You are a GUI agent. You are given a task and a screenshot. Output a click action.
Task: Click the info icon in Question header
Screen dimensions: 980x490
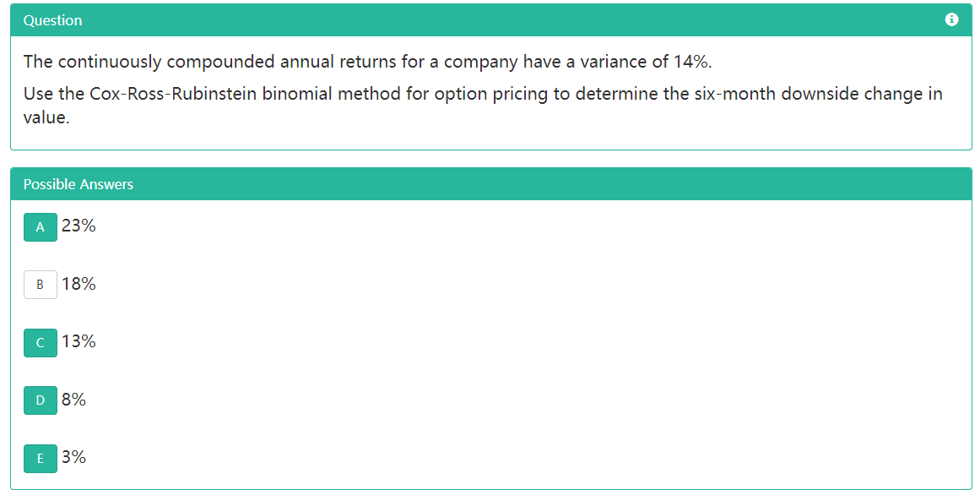952,19
